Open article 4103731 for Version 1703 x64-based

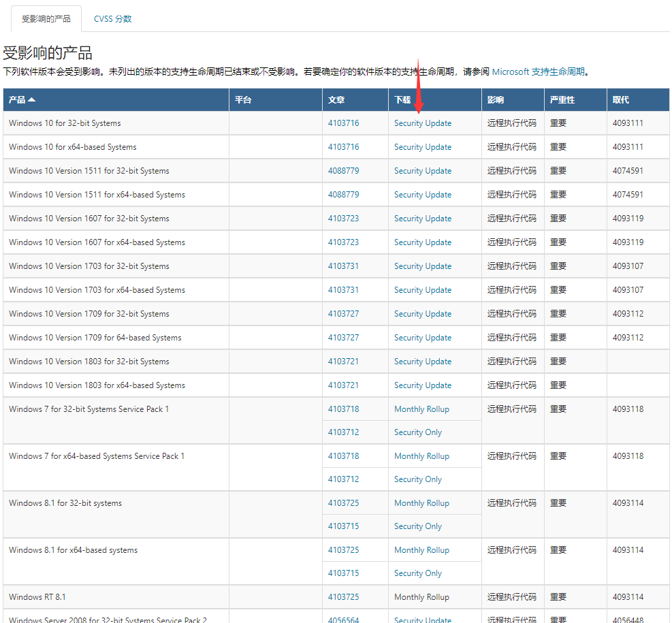click(x=343, y=290)
